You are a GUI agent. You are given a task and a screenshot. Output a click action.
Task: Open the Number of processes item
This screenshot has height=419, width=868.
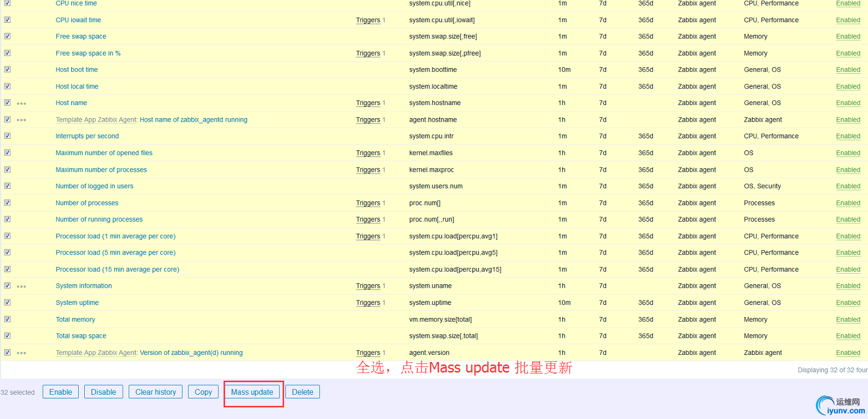pos(87,203)
